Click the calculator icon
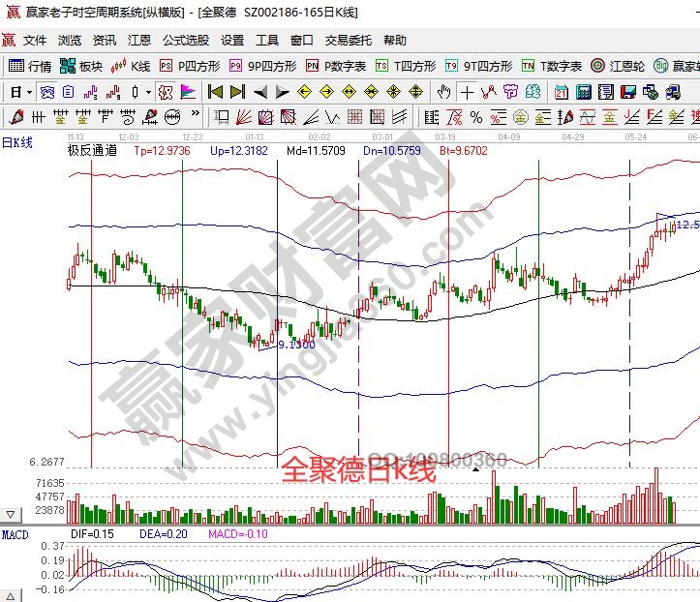Viewport: 700px width, 602px height. pyautogui.click(x=583, y=92)
